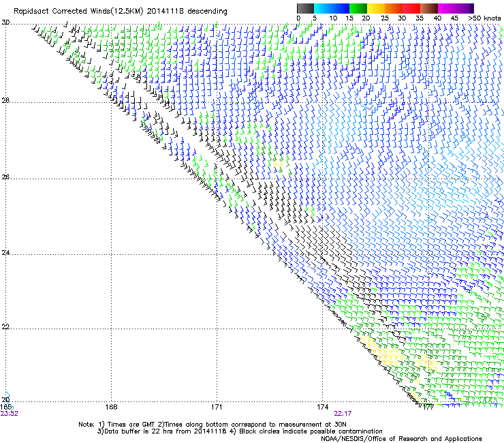
Task: Click the purple time stamp 22:17
Action: click(343, 414)
